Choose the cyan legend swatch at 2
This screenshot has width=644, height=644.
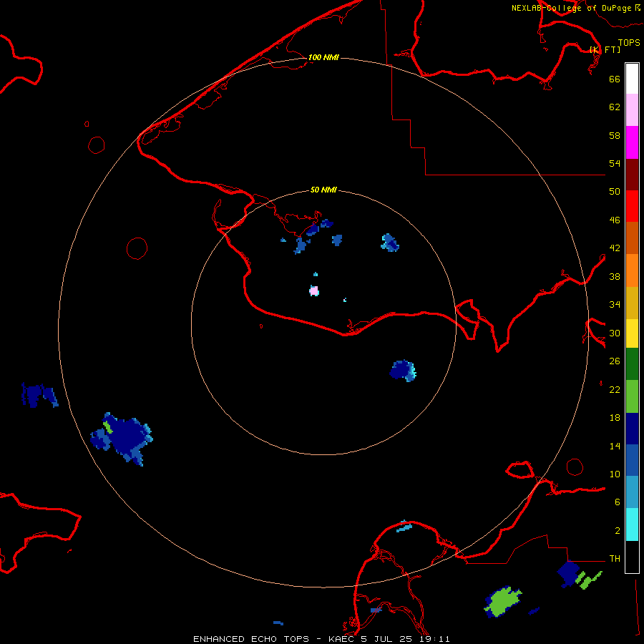click(632, 525)
